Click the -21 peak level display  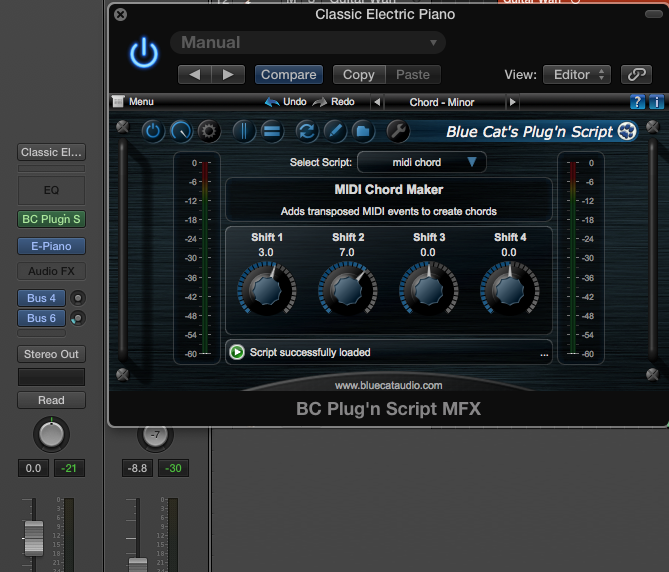[x=69, y=468]
